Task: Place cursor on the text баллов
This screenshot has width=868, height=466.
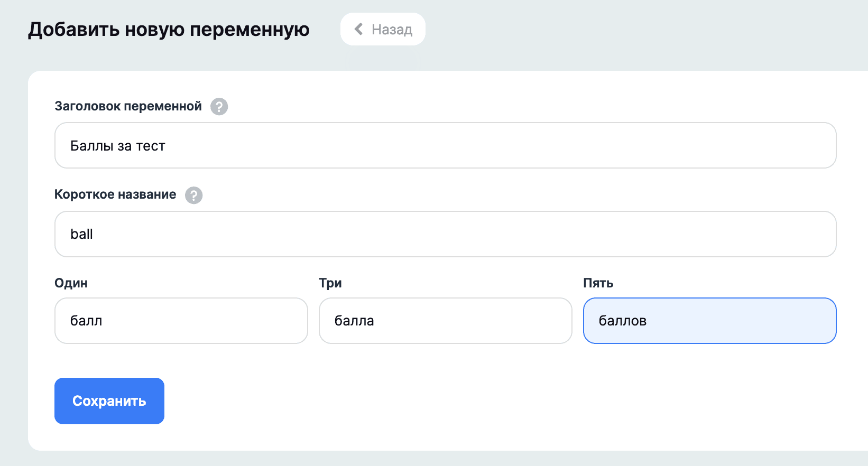Action: pyautogui.click(x=622, y=321)
